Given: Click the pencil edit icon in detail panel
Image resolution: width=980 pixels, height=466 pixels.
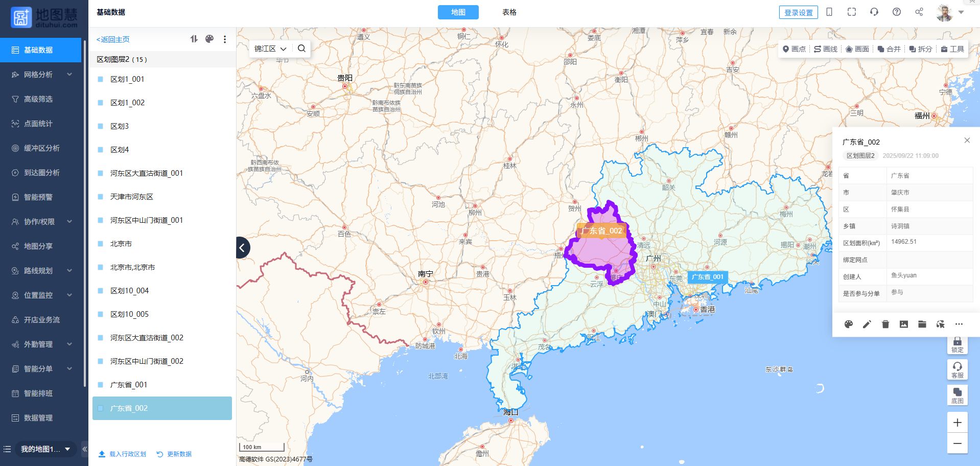Looking at the screenshot, I should [x=867, y=324].
